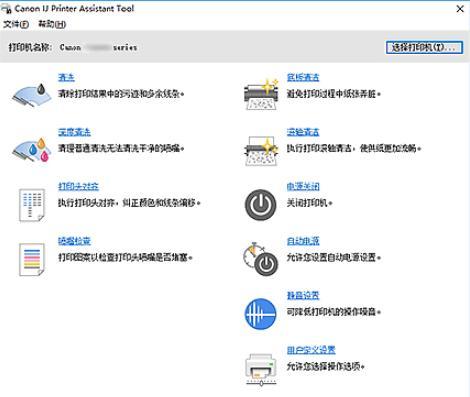Viewport: 470px width, 397px height.
Task: Close the Canon IJ Printer Assistant Tool window
Action: tap(460, 9)
